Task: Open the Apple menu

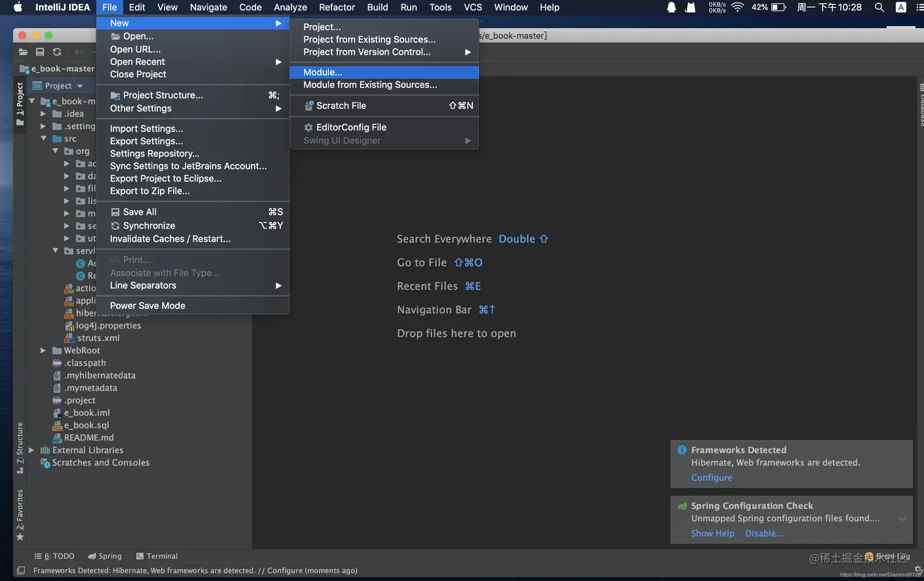Action: pyautogui.click(x=18, y=7)
